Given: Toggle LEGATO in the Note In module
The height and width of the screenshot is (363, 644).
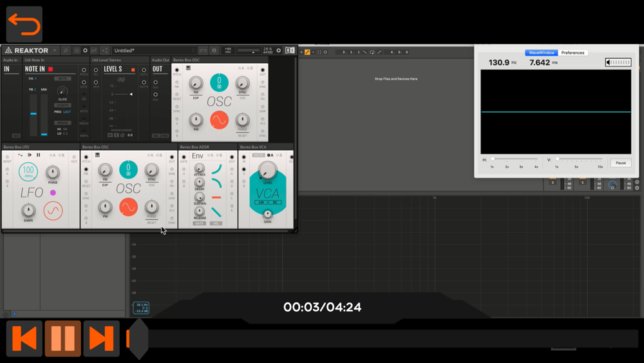Looking at the screenshot, I should pos(62,105).
